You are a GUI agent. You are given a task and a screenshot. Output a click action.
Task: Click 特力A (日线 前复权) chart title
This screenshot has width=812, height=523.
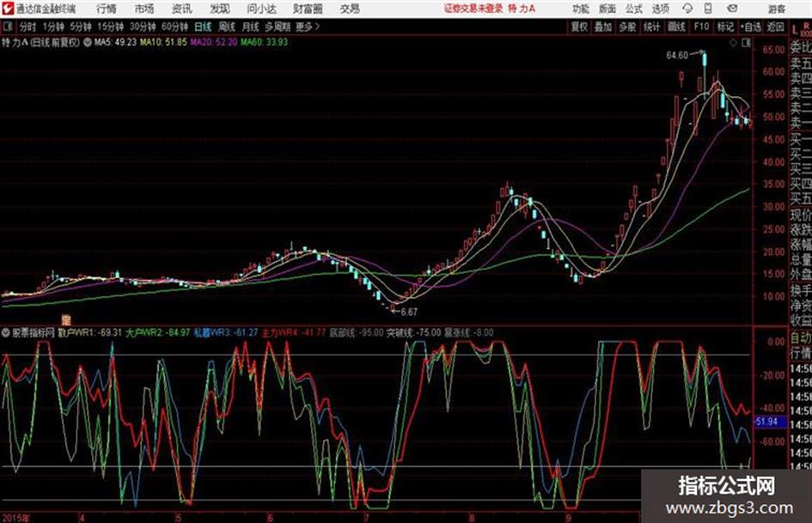41,42
